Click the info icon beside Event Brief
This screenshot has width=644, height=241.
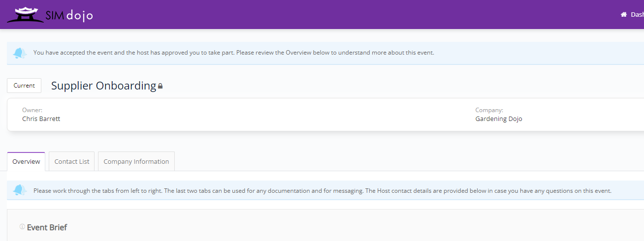pyautogui.click(x=22, y=227)
